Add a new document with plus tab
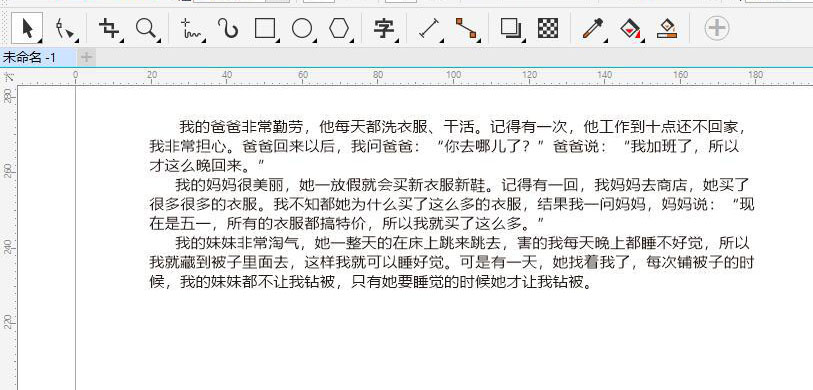This screenshot has height=390, width=813. pos(87,58)
